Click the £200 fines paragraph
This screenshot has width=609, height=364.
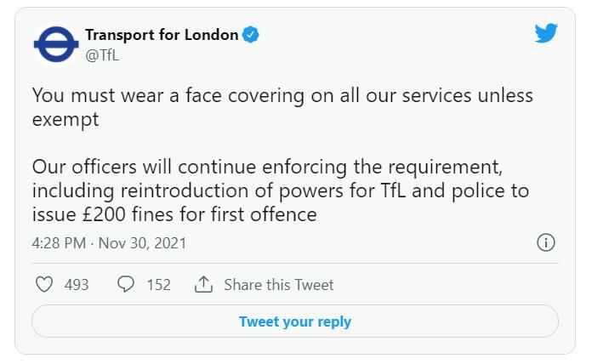click(281, 191)
